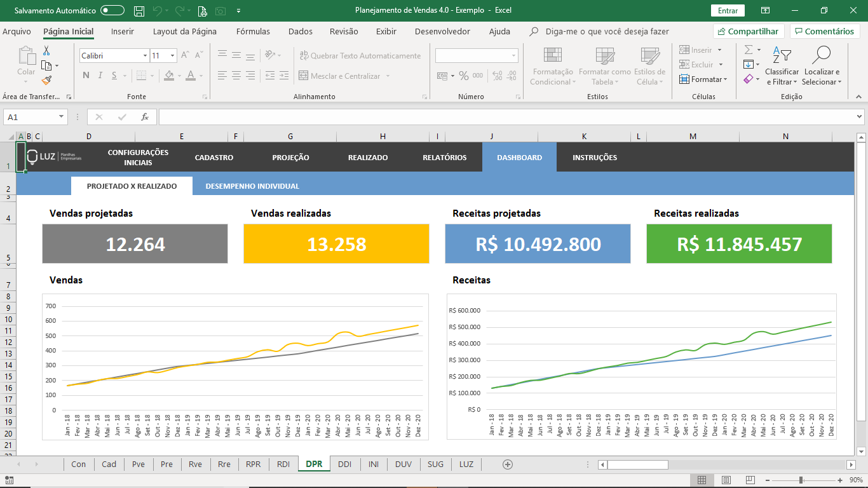868x488 pixels.
Task: Add a new sheet with plus icon
Action: [507, 464]
